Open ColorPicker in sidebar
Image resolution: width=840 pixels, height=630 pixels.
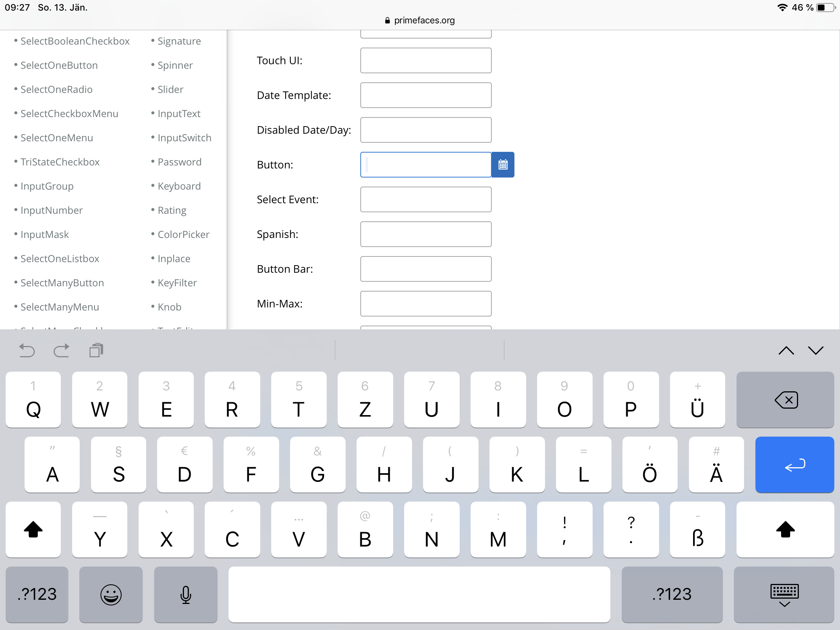coord(184,235)
